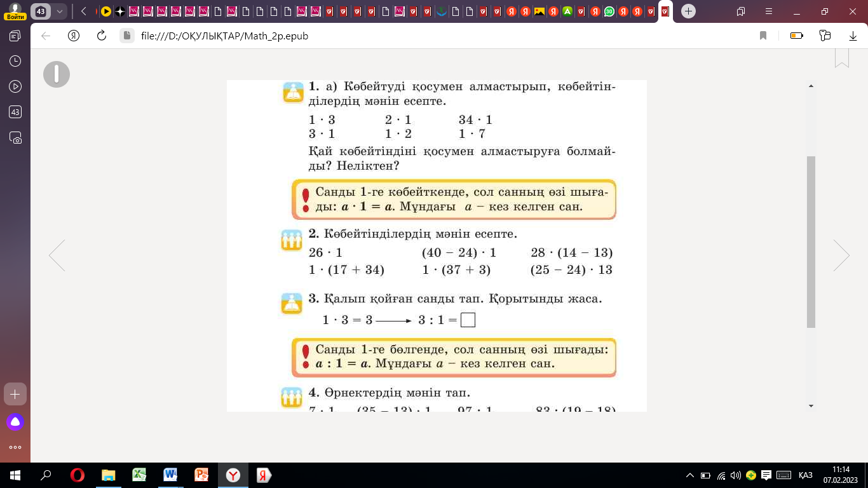
Task: Switch to the green WhatsApp 30 tab
Action: [x=609, y=11]
